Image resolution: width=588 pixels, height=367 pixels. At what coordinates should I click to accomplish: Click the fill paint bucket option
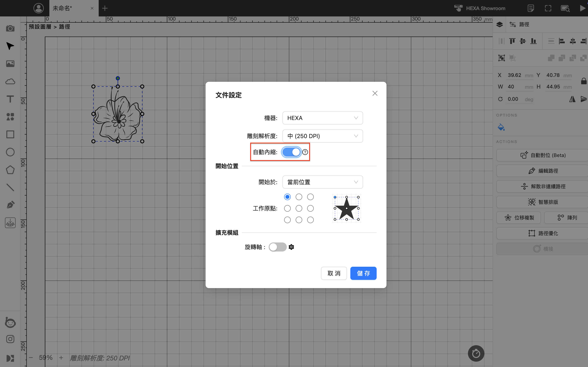(501, 127)
